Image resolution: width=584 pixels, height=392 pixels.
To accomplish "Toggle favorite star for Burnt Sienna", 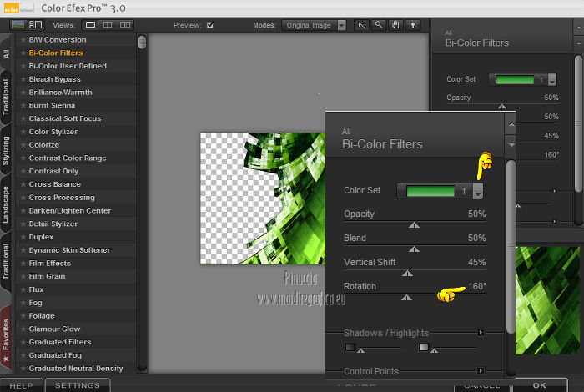I will click(x=23, y=105).
